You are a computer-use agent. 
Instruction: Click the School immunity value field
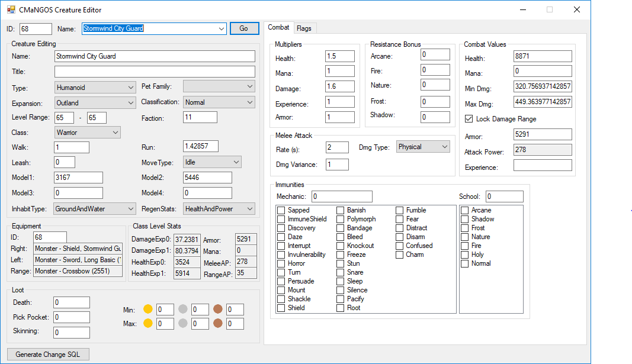click(x=504, y=197)
